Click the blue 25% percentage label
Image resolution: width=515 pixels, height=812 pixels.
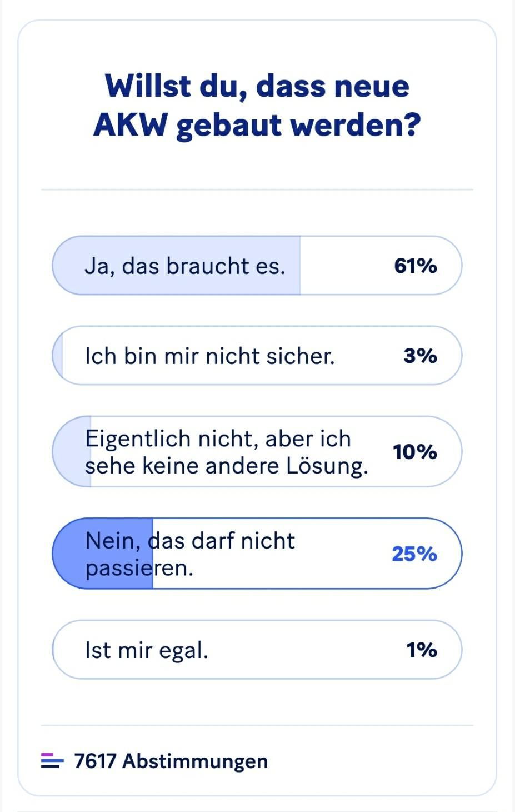point(413,553)
